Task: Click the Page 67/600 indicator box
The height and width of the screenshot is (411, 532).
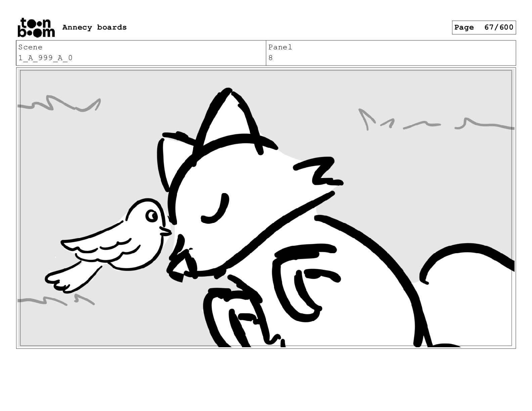Action: coord(484,28)
